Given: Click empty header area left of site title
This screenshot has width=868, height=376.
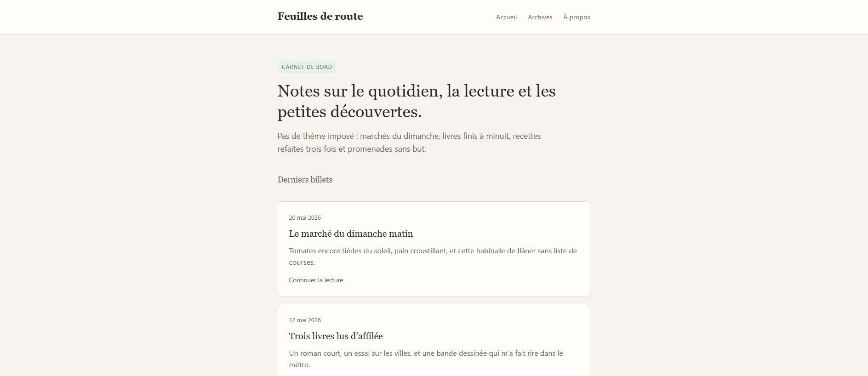Looking at the screenshot, I should click(x=138, y=17).
